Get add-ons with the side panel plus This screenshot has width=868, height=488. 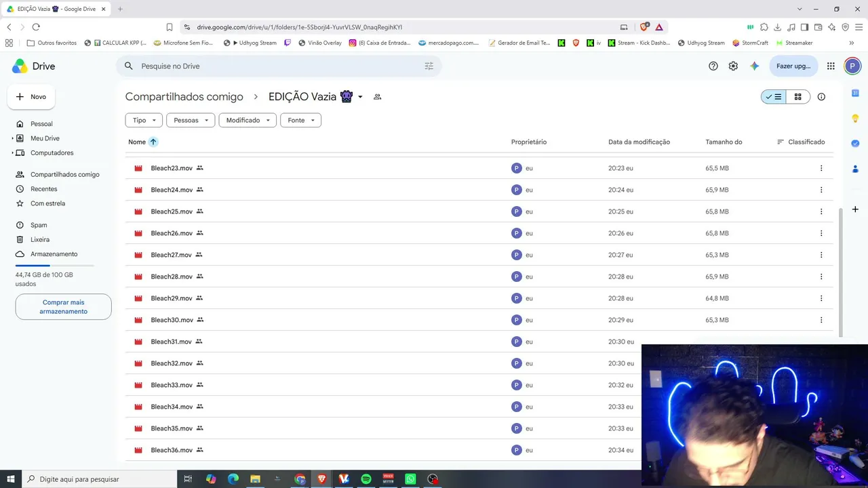tap(855, 209)
